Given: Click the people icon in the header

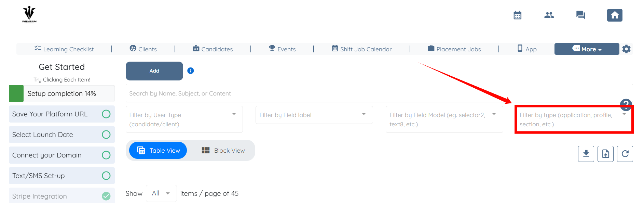Looking at the screenshot, I should 549,15.
